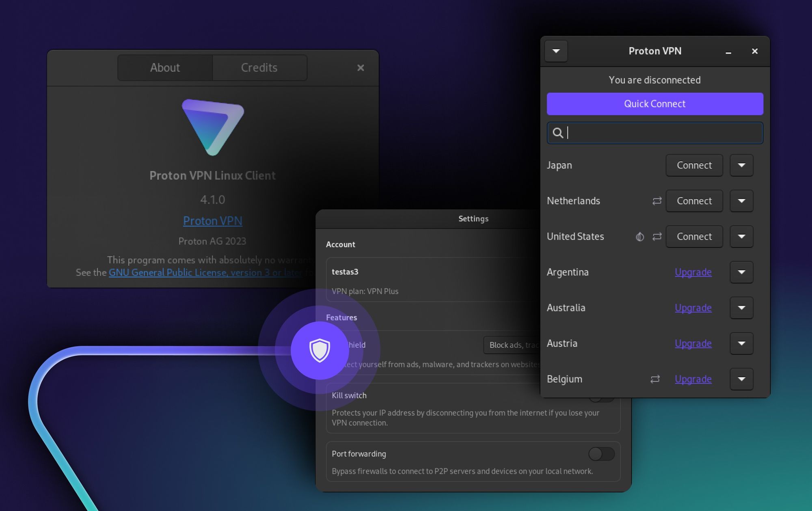This screenshot has height=511, width=812.
Task: Click inside the server search input field
Action: pyautogui.click(x=654, y=133)
